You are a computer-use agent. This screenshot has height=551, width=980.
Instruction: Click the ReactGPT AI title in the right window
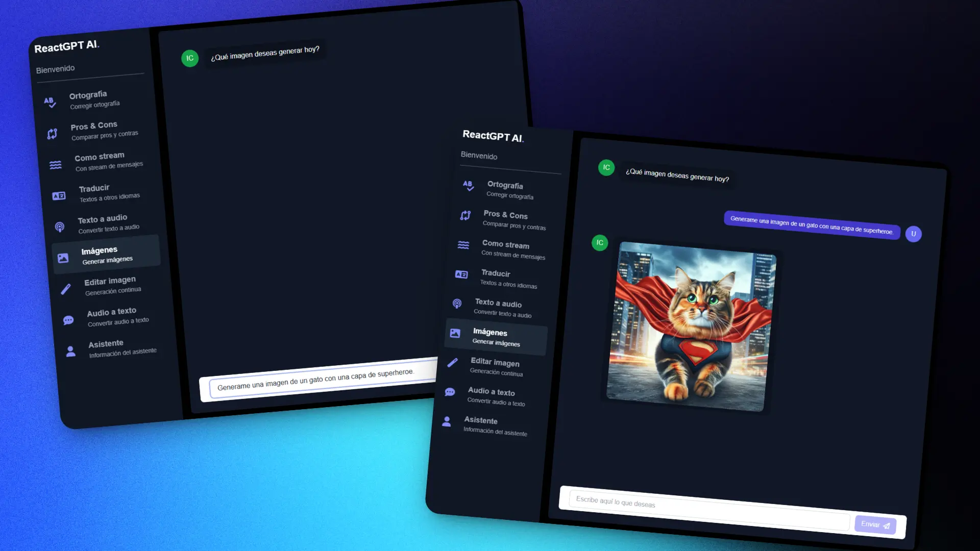[493, 136]
